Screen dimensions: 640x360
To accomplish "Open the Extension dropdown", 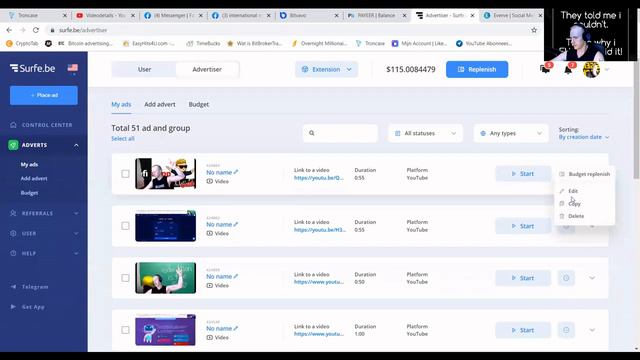I will point(327,69).
